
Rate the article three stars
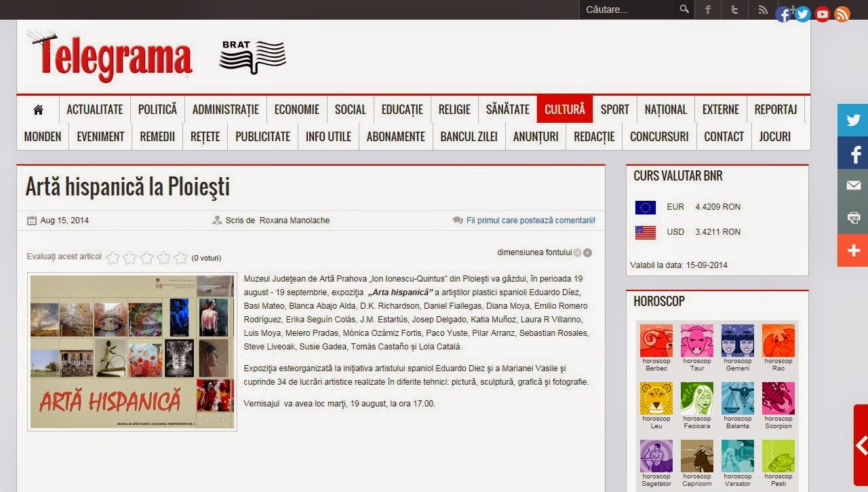(x=147, y=257)
